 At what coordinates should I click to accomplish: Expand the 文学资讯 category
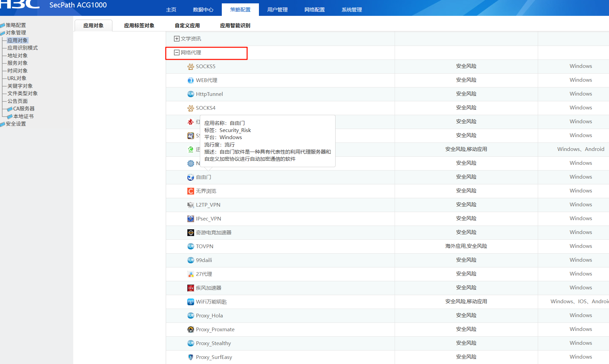tap(176, 39)
